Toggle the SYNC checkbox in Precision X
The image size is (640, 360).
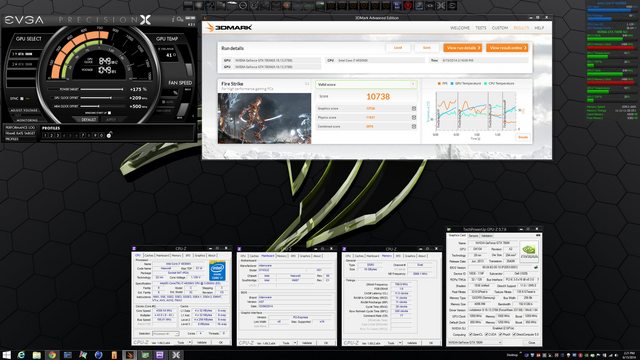pos(22,98)
